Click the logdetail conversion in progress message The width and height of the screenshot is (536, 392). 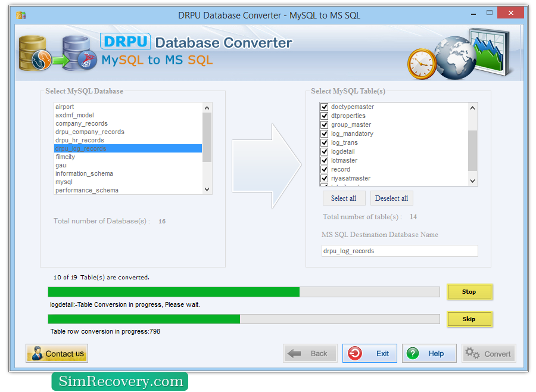(125, 304)
